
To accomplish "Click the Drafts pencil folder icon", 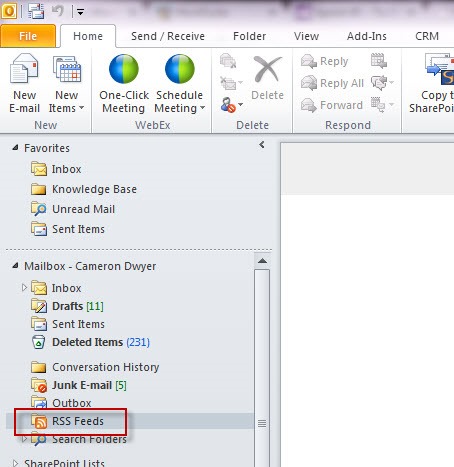I will coord(39,306).
